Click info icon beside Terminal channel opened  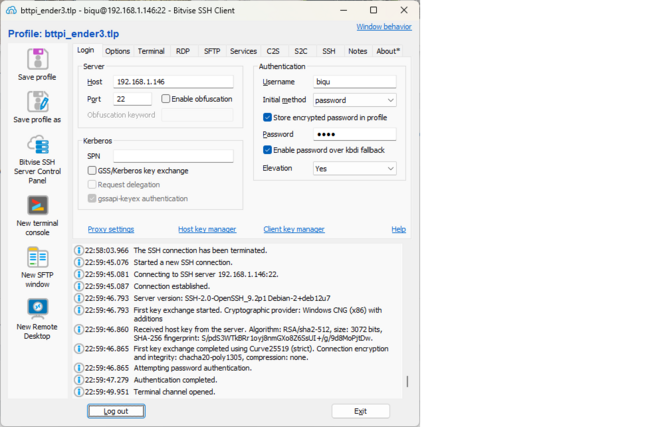point(79,392)
